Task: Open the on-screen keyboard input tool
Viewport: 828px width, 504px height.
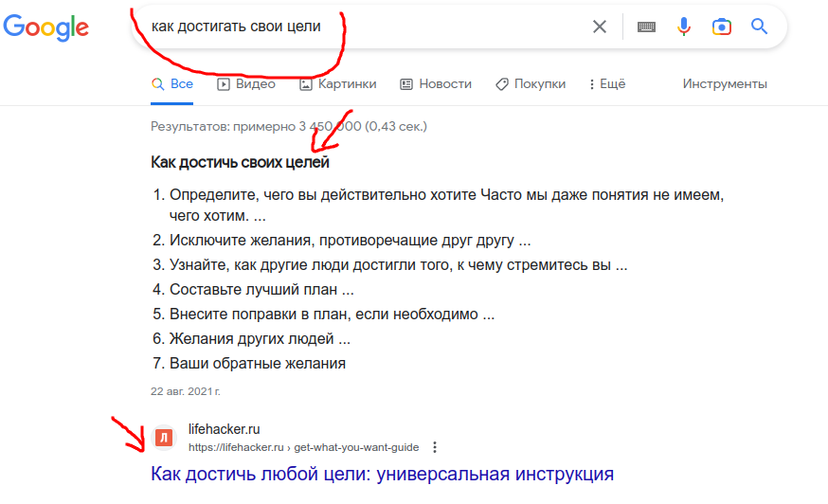Action: 646,27
